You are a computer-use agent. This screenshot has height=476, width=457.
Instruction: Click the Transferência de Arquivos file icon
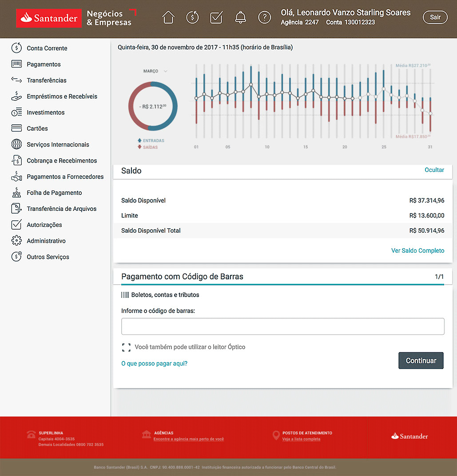pos(16,209)
